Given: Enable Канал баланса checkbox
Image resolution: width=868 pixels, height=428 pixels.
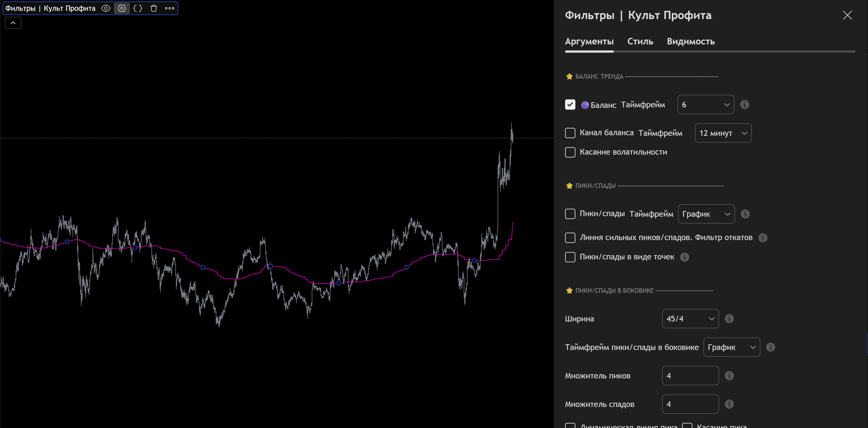Looking at the screenshot, I should pyautogui.click(x=570, y=133).
